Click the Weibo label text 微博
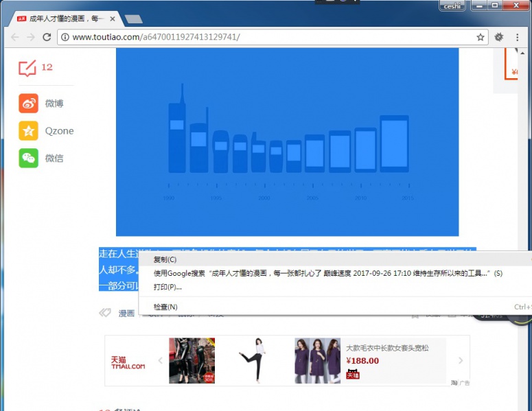This screenshot has height=411, width=532. (x=54, y=104)
